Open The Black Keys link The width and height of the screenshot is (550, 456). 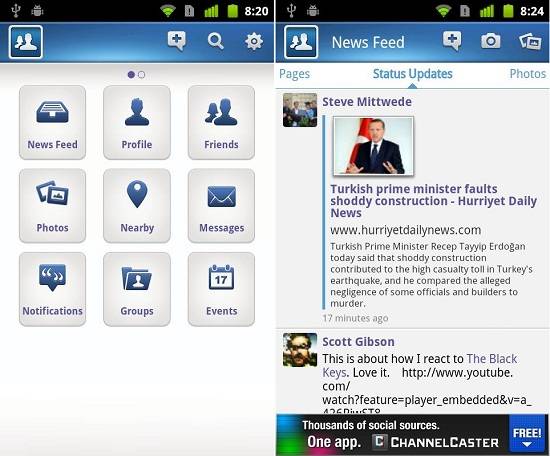(420, 366)
